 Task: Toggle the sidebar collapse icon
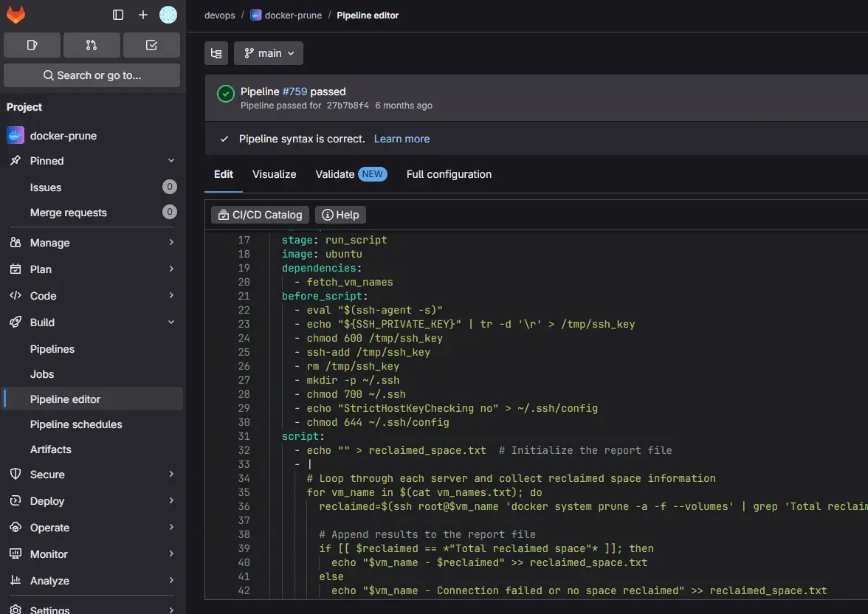click(118, 15)
